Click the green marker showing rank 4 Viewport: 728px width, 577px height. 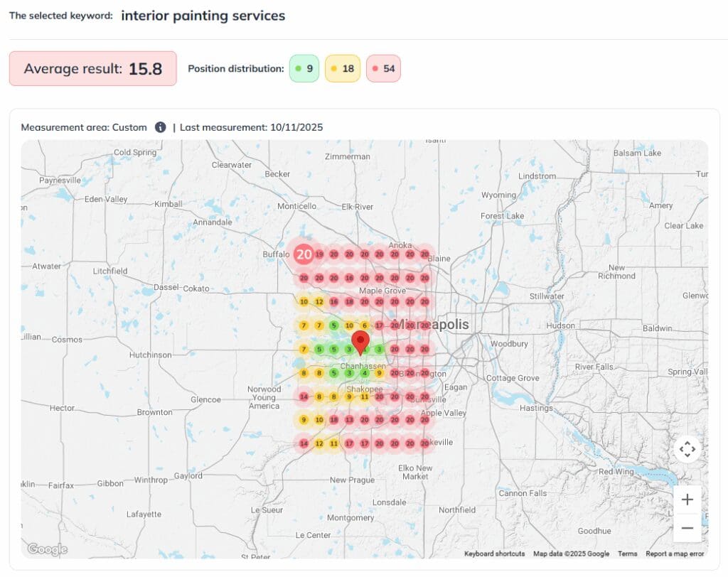(364, 373)
